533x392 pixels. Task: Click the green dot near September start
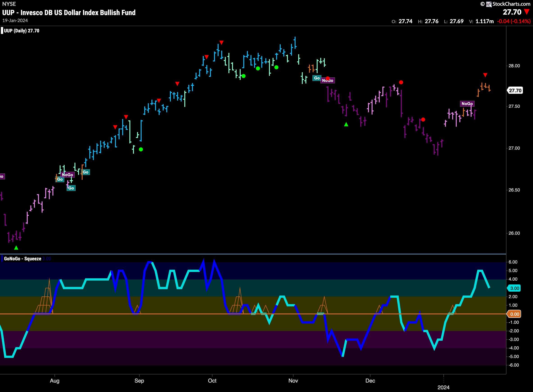coord(141,149)
